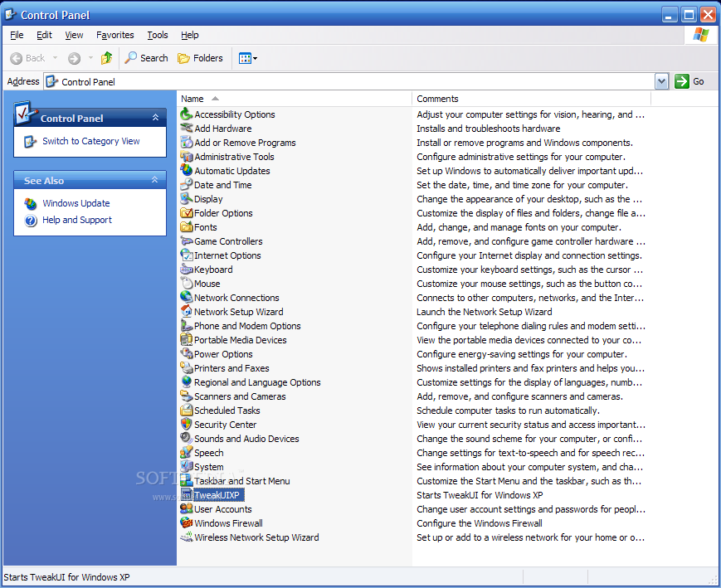Image resolution: width=721 pixels, height=588 pixels.
Task: Open the View menu
Action: [x=74, y=35]
